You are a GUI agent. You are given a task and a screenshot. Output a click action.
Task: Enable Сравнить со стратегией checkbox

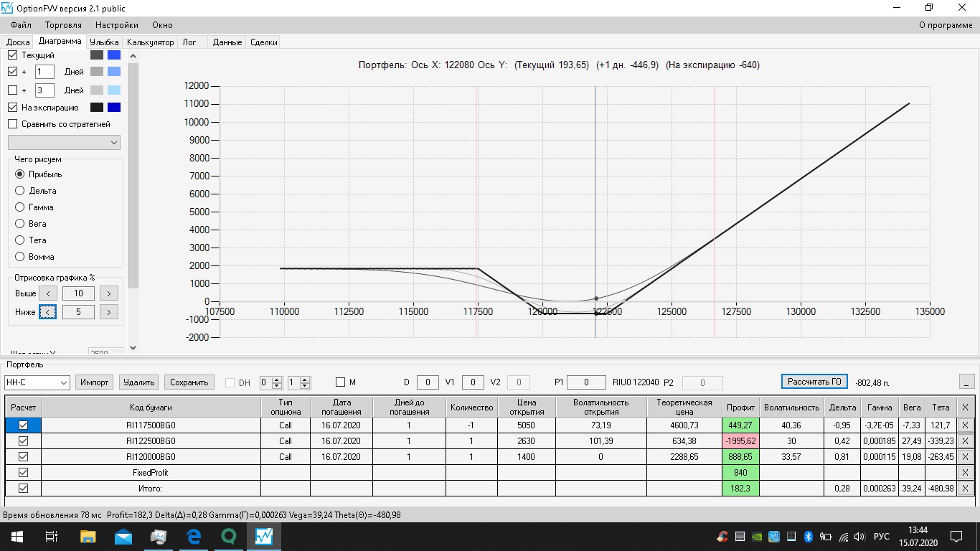click(13, 124)
